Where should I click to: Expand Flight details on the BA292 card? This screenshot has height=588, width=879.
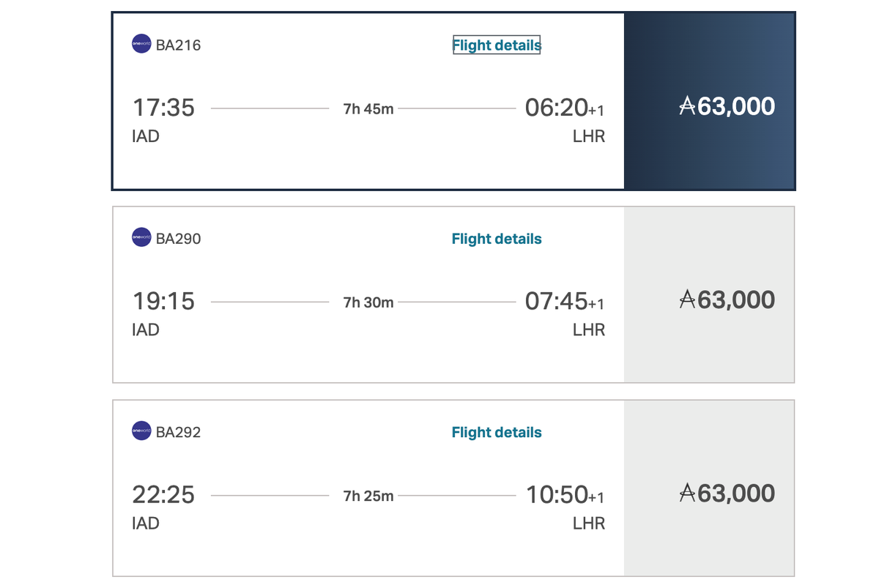[x=496, y=432]
